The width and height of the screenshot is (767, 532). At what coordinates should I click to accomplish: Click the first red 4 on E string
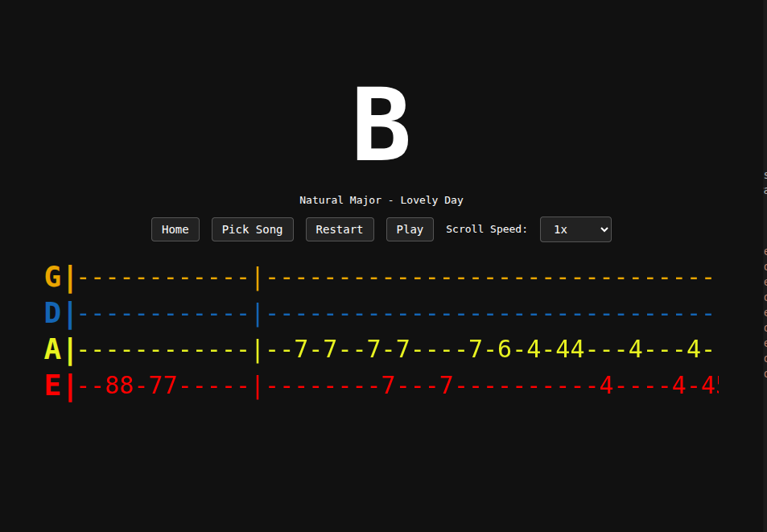(x=606, y=386)
